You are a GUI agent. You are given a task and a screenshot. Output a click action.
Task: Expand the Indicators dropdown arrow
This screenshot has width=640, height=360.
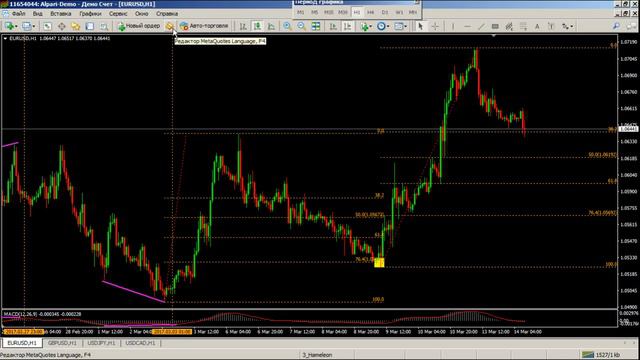(370, 27)
